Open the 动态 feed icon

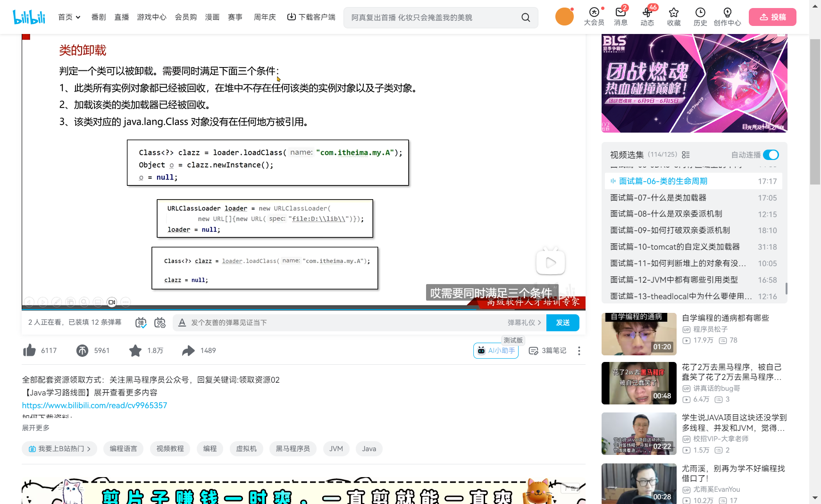tap(647, 17)
